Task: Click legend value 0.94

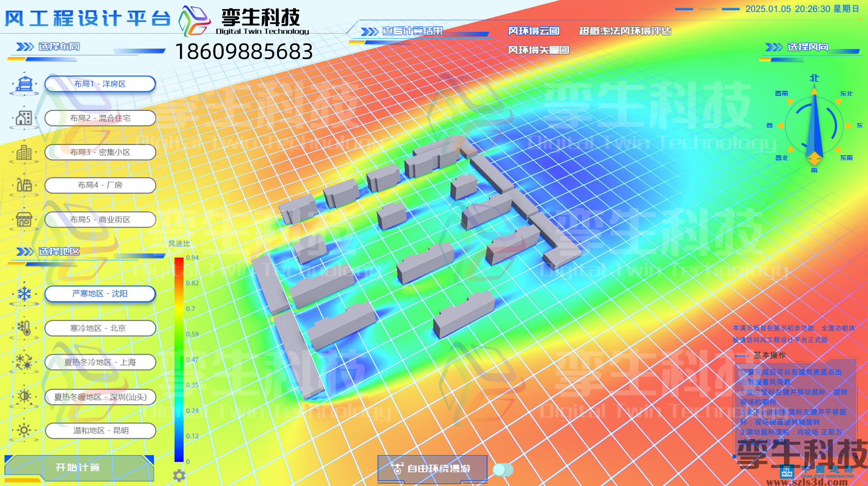Action: click(x=192, y=258)
